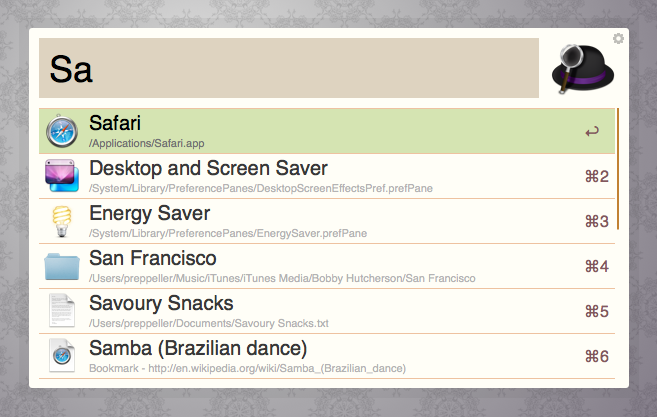Click the Savoury Snacks text document icon
Image resolution: width=657 pixels, height=417 pixels.
tap(62, 311)
